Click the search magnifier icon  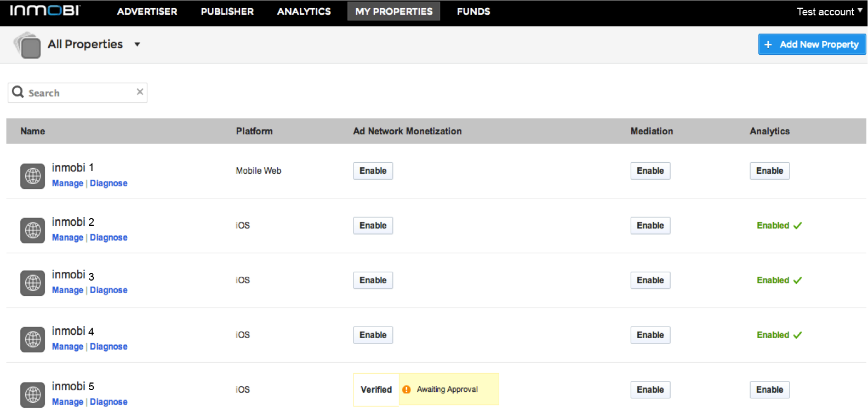(18, 92)
